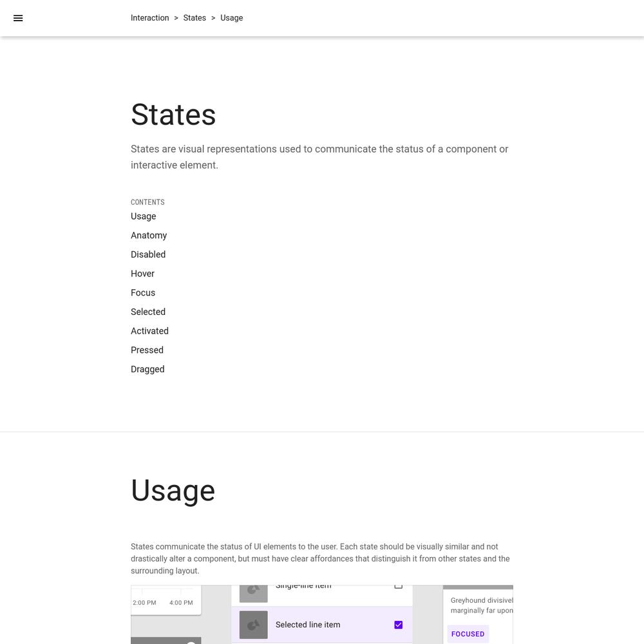This screenshot has height=644, width=644.
Task: Click the 4:00 PM time label
Action: tap(181, 603)
